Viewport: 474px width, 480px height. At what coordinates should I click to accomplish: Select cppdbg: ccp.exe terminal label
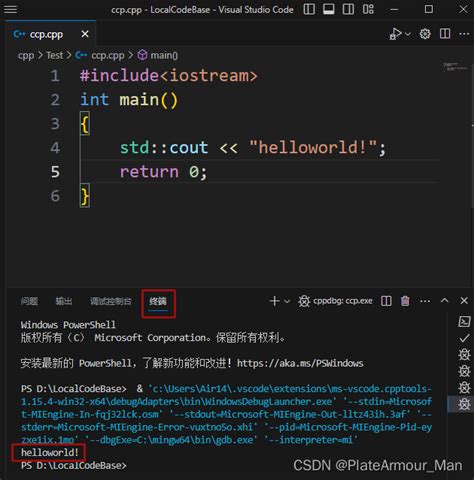point(335,301)
